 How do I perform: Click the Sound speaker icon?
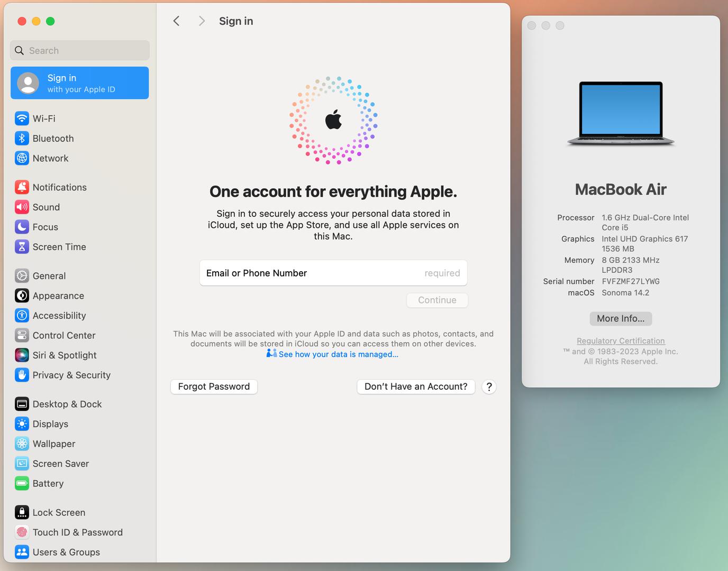click(x=22, y=207)
